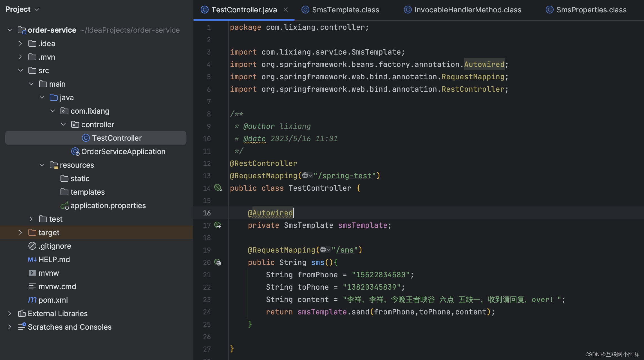Expand the External Libraries section
This screenshot has height=360, width=644.
(x=9, y=314)
